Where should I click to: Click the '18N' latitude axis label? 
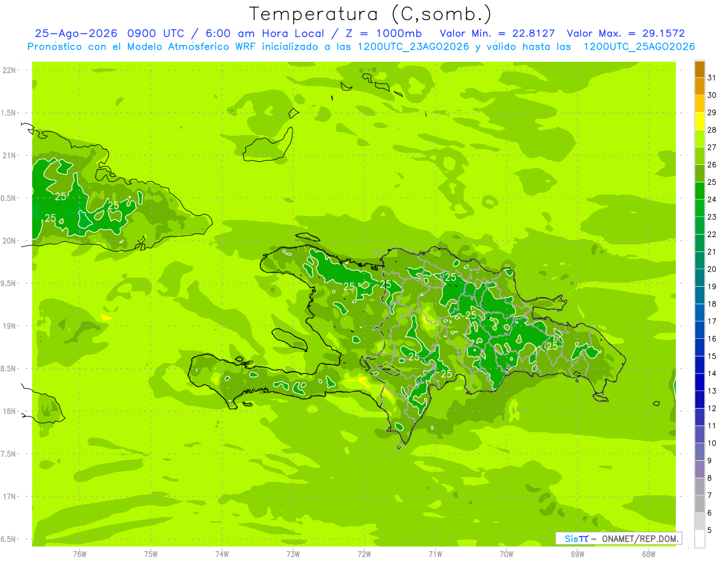coord(10,412)
